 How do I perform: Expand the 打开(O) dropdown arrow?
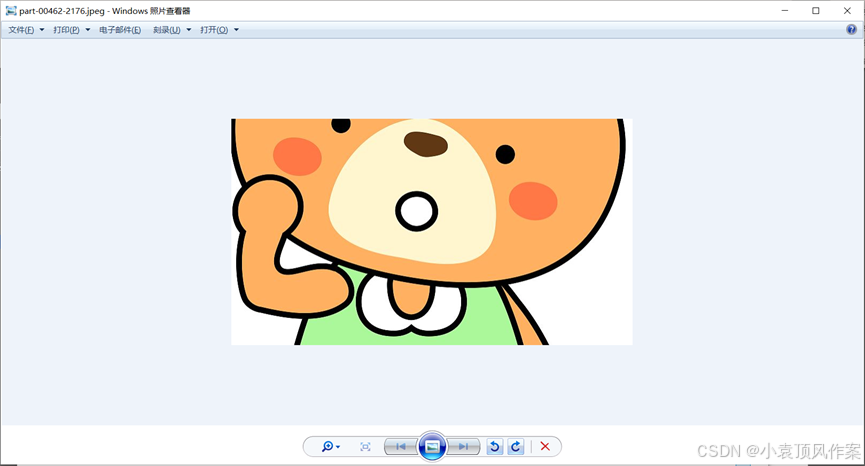point(237,30)
